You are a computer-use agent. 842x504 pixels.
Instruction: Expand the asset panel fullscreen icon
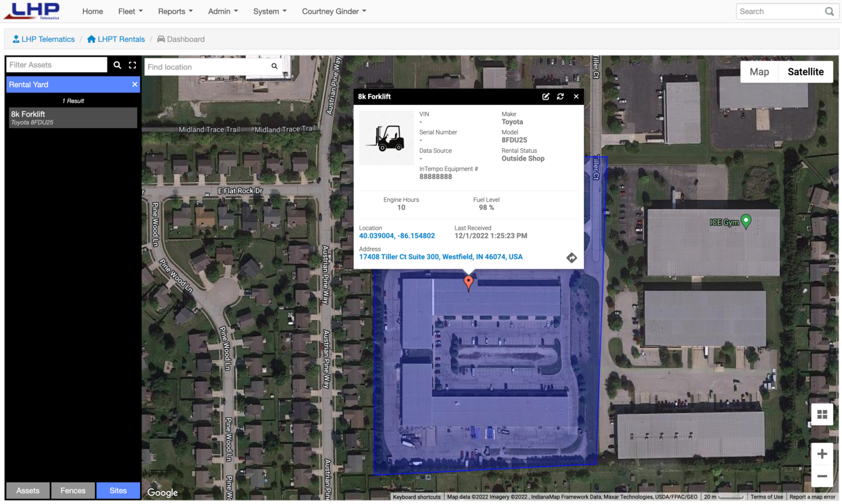(x=132, y=65)
